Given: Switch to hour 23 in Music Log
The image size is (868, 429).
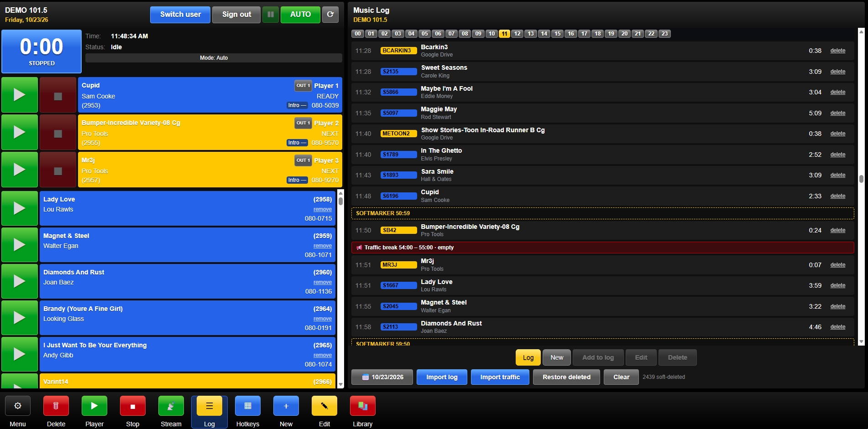Looking at the screenshot, I should click(x=665, y=34).
